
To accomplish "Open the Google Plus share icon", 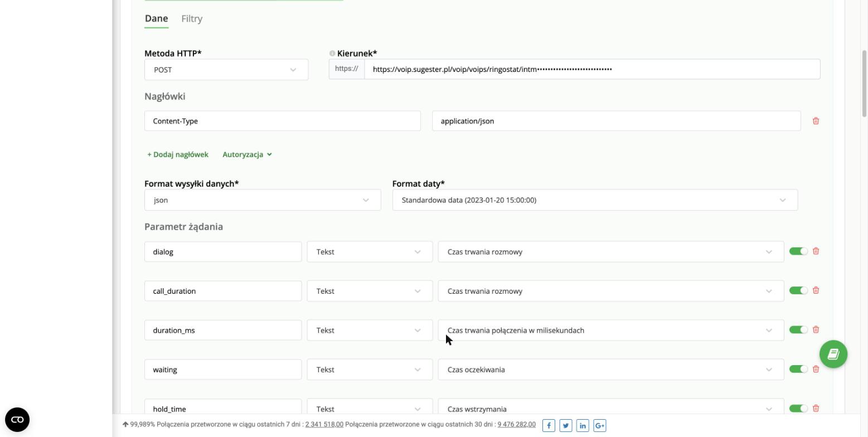I will point(600,425).
